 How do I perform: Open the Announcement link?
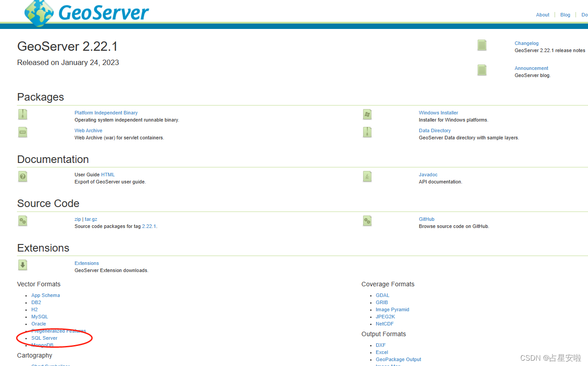pyautogui.click(x=531, y=68)
